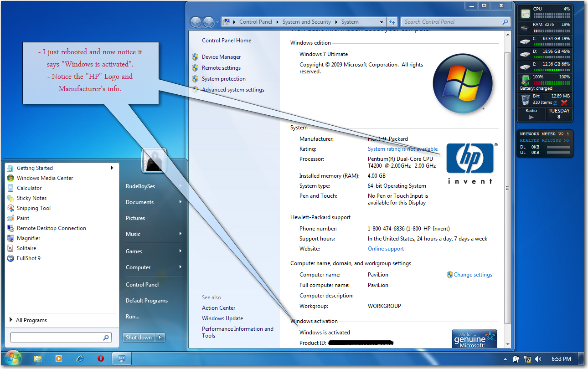
Task: Select Default Programs in Start menu
Action: (x=147, y=301)
